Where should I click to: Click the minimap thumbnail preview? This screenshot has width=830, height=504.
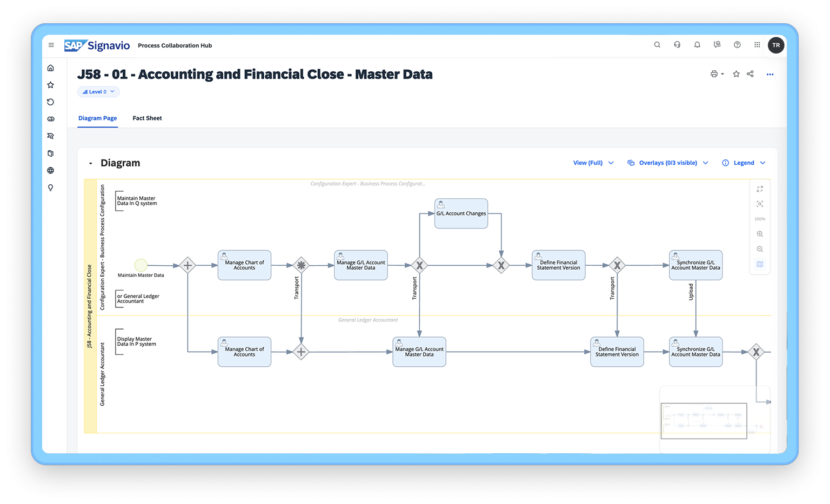(x=704, y=420)
